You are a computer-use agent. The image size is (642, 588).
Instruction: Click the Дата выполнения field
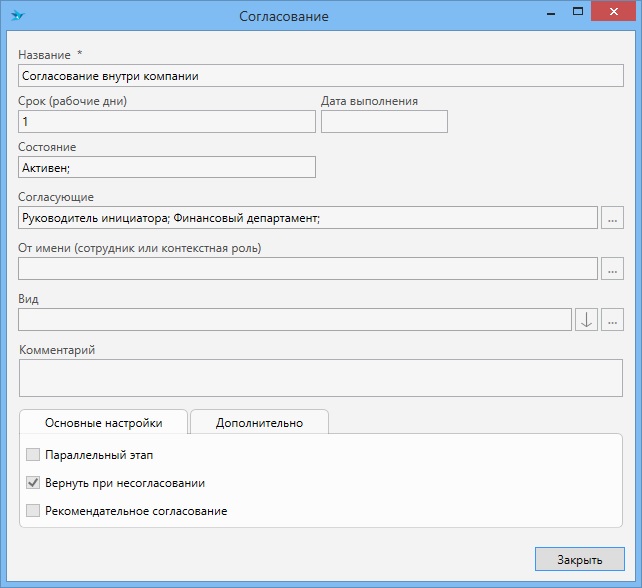384,121
